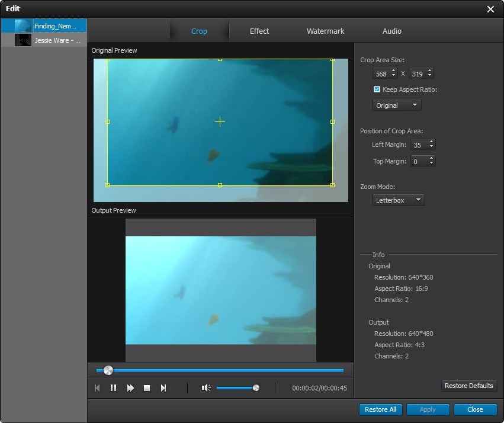Mute the preview audio with the speaker icon

click(x=206, y=388)
